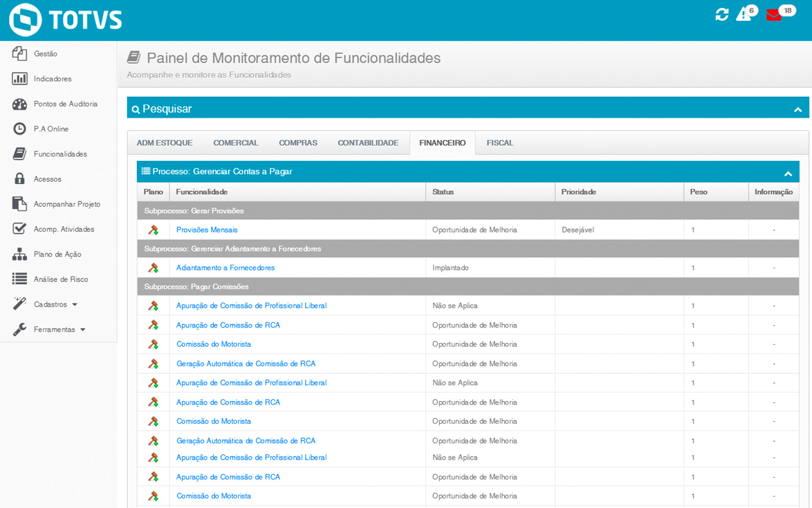Select the CONTABILIDADE tab
Screen dimensions: 812x508
tap(368, 143)
